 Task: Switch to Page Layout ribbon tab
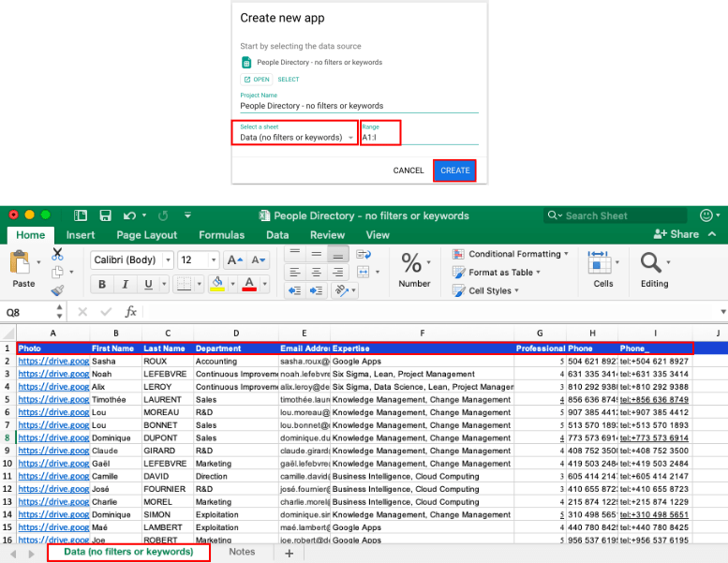[x=147, y=235]
